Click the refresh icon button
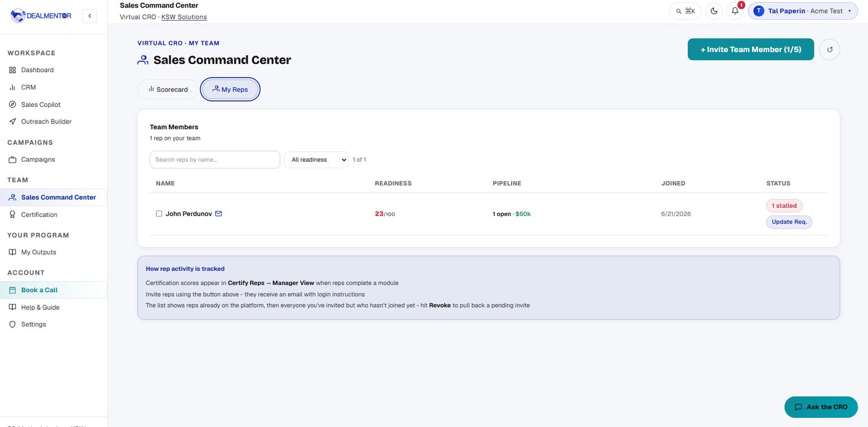Screen dimensions: 868x427 (x=829, y=49)
